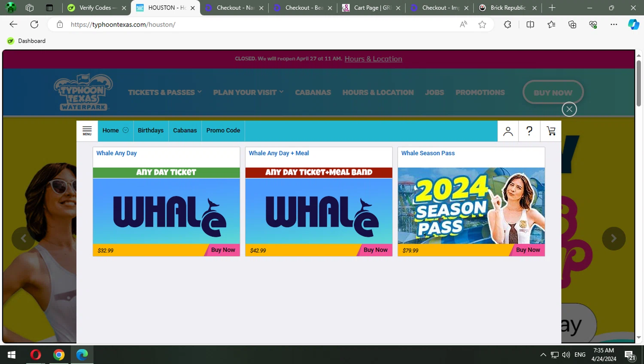The image size is (644, 364).
Task: Open the Whale Any Day + Meal title link
Action: (279, 153)
